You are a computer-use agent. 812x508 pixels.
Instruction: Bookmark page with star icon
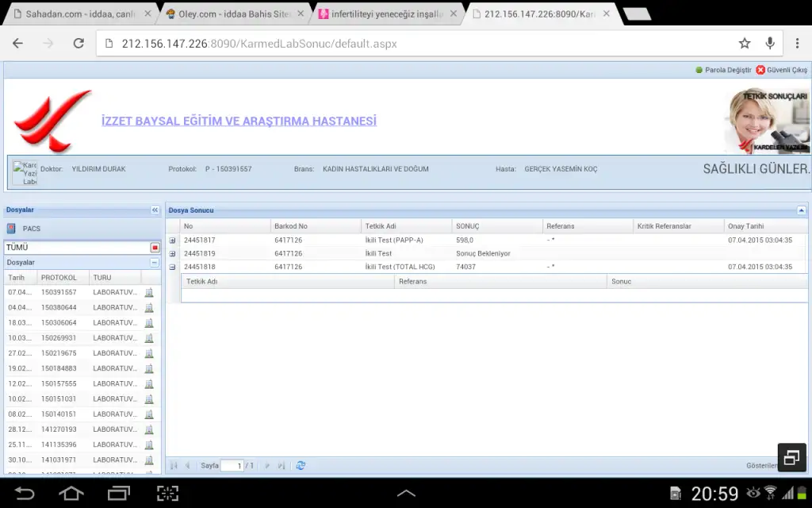(x=744, y=44)
